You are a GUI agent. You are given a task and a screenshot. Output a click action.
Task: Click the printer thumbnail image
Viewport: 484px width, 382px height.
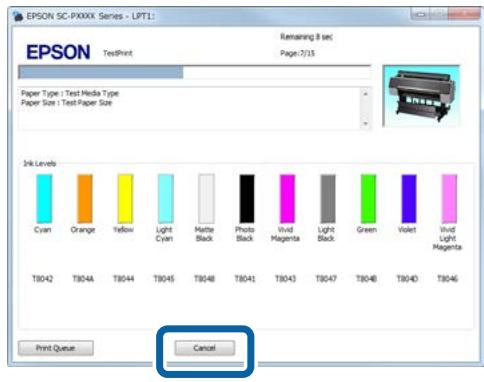click(x=422, y=96)
